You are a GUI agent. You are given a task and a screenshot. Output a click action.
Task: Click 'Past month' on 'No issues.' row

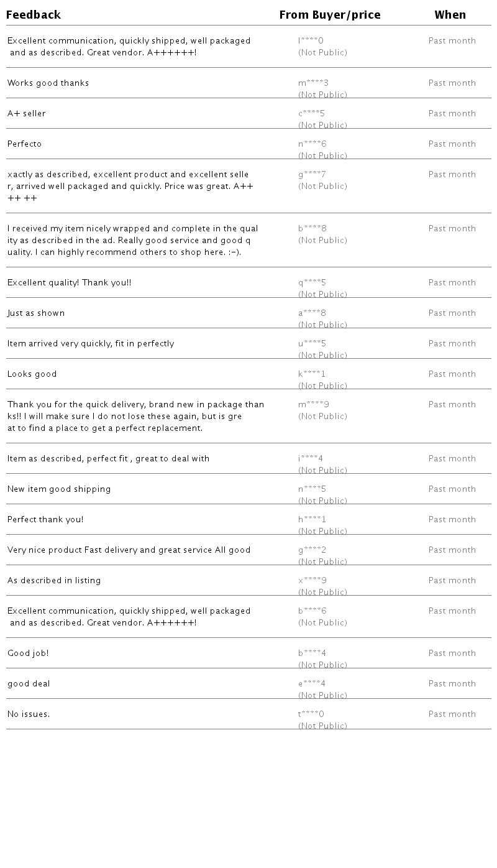click(x=452, y=714)
